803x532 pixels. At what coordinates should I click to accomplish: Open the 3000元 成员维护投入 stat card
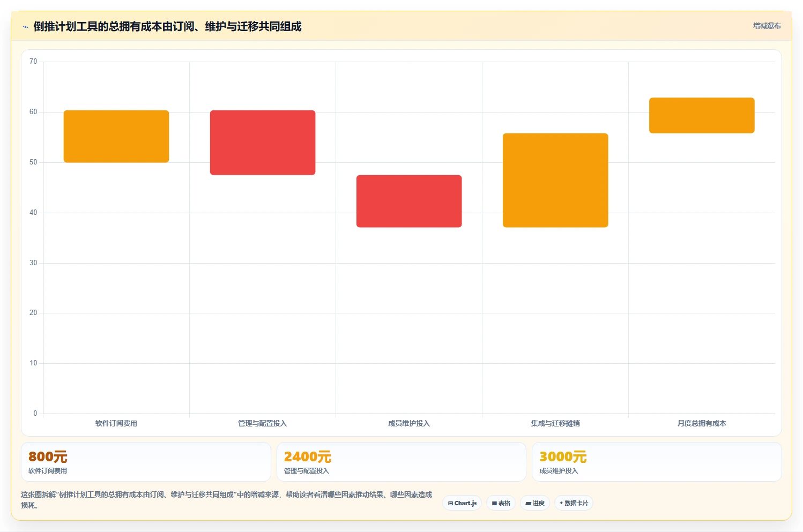click(657, 462)
